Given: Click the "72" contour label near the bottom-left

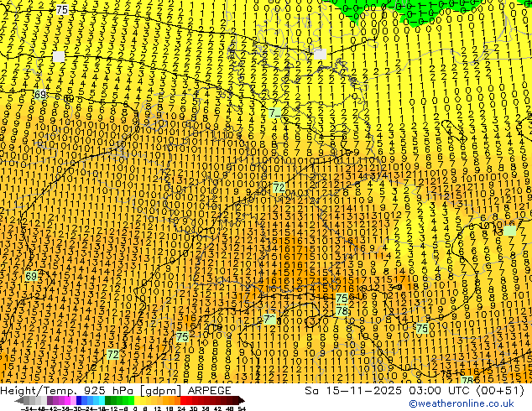Looking at the screenshot, I should [113, 355].
